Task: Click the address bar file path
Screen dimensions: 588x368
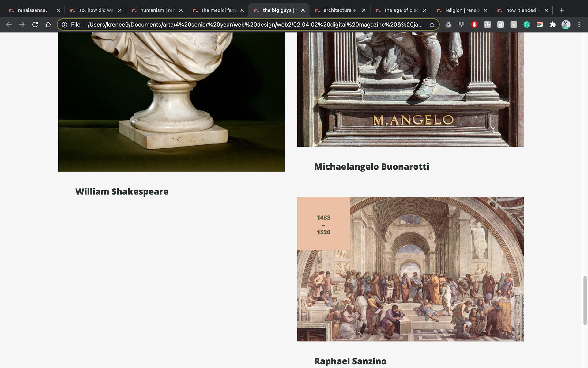Action: coord(255,25)
